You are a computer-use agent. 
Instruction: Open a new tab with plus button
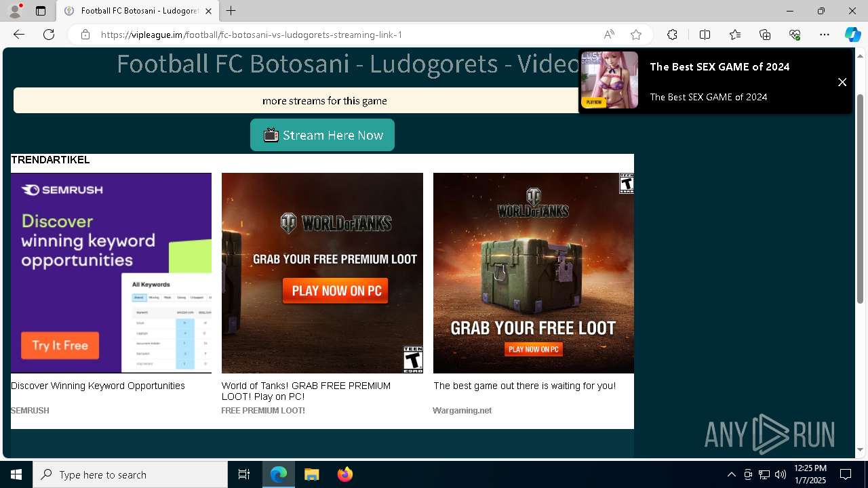231,11
